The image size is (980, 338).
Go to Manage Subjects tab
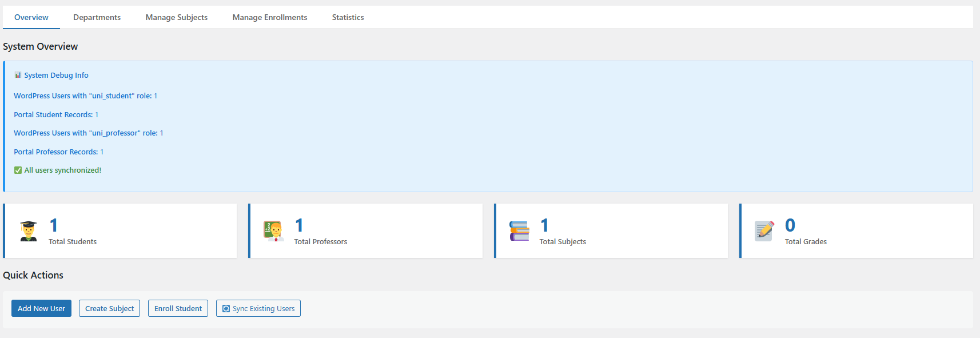point(176,18)
